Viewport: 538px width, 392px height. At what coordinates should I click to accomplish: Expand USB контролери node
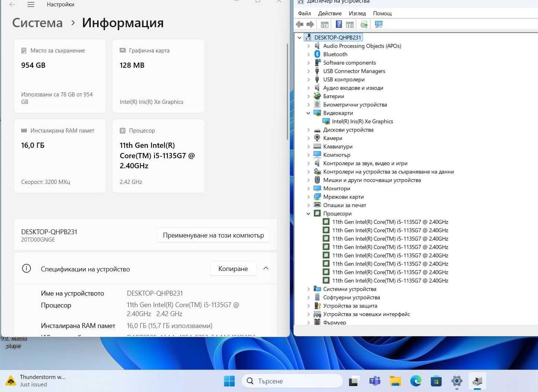pos(308,80)
